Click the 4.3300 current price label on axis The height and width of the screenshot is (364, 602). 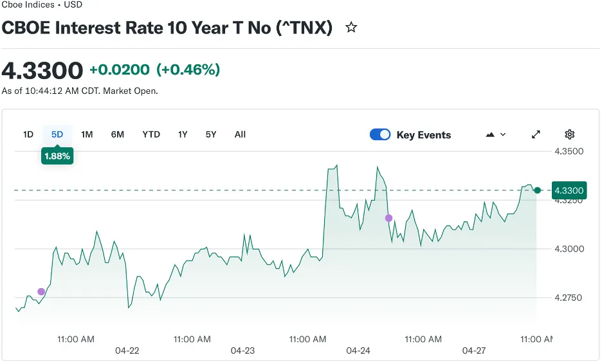pos(569,190)
